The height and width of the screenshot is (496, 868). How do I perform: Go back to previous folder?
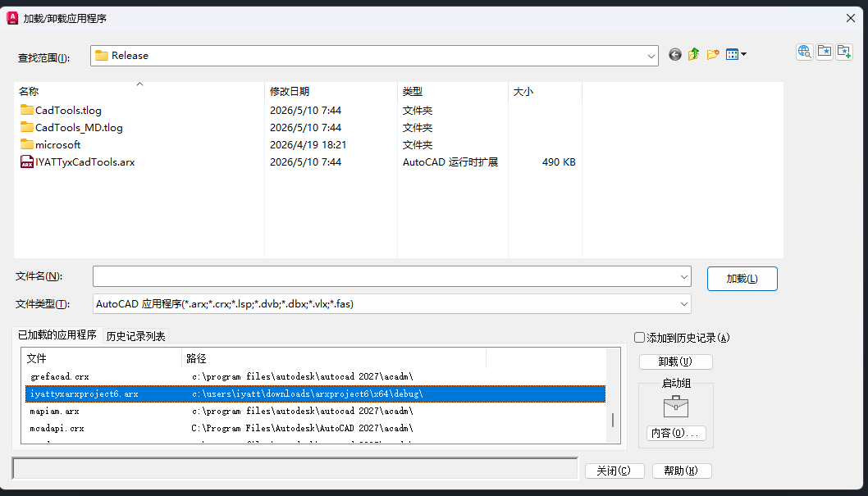[675, 54]
